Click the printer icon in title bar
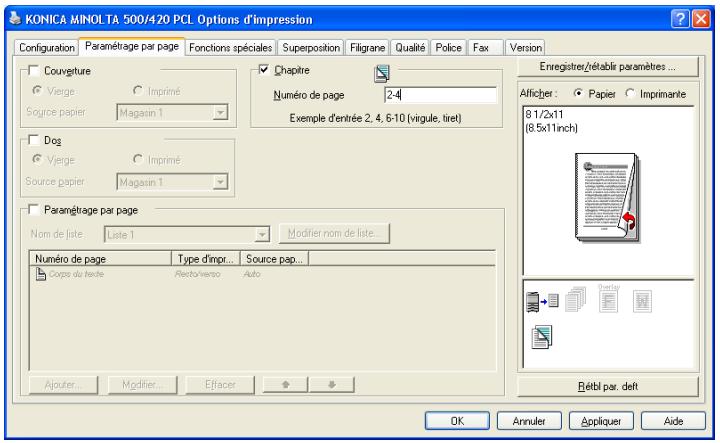Viewport: 720px width, 443px height. 15,19
